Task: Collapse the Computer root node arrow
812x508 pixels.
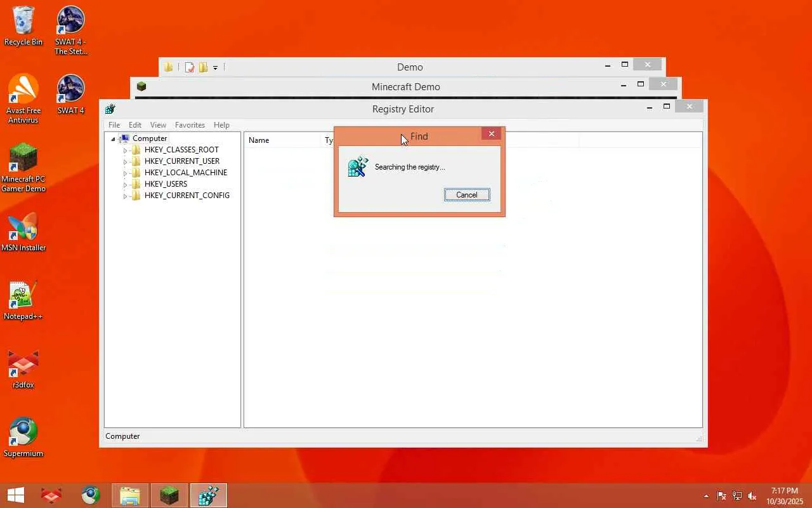Action: (x=113, y=139)
